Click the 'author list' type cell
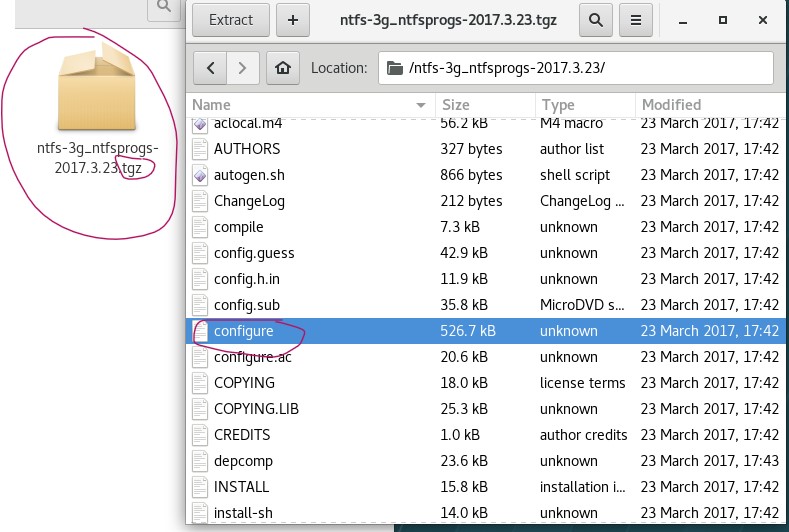The height and width of the screenshot is (532, 789). [x=572, y=149]
